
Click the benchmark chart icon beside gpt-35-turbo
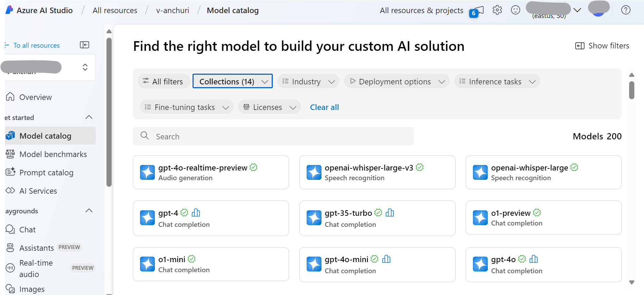click(390, 213)
